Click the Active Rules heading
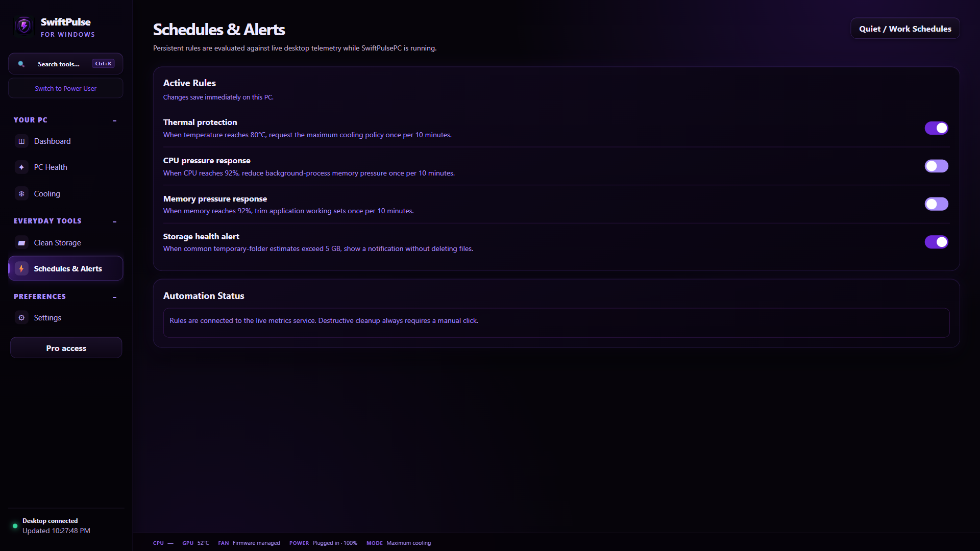 [x=189, y=83]
